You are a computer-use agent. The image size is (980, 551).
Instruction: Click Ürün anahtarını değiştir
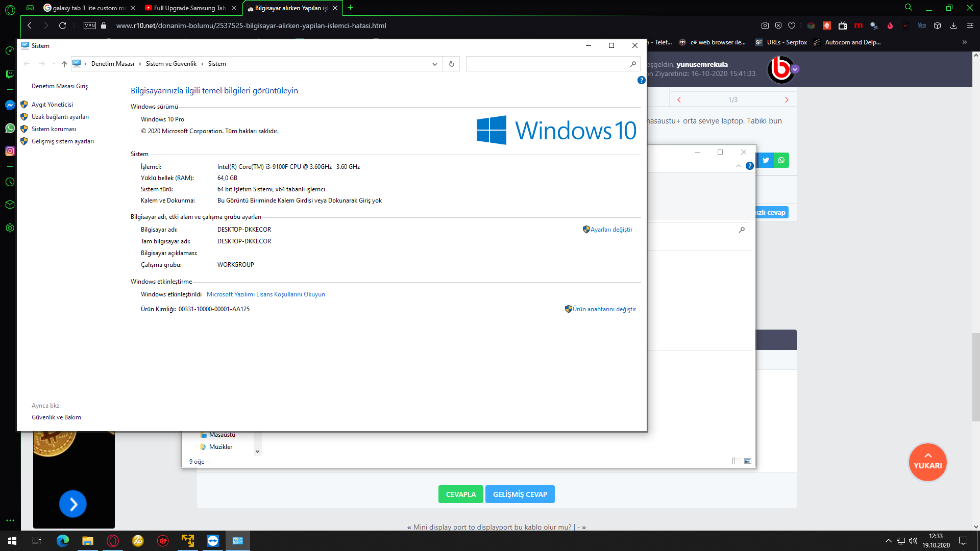(604, 309)
